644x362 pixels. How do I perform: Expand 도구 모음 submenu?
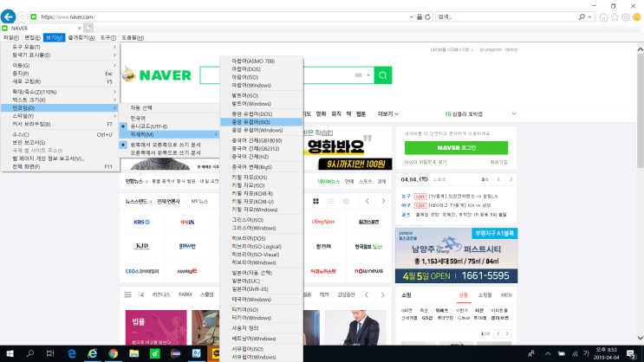61,47
